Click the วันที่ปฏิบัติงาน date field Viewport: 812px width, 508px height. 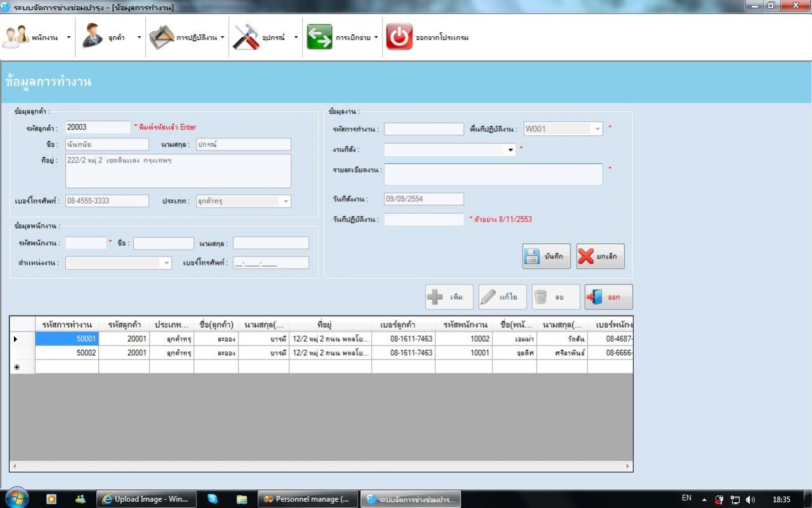point(424,220)
